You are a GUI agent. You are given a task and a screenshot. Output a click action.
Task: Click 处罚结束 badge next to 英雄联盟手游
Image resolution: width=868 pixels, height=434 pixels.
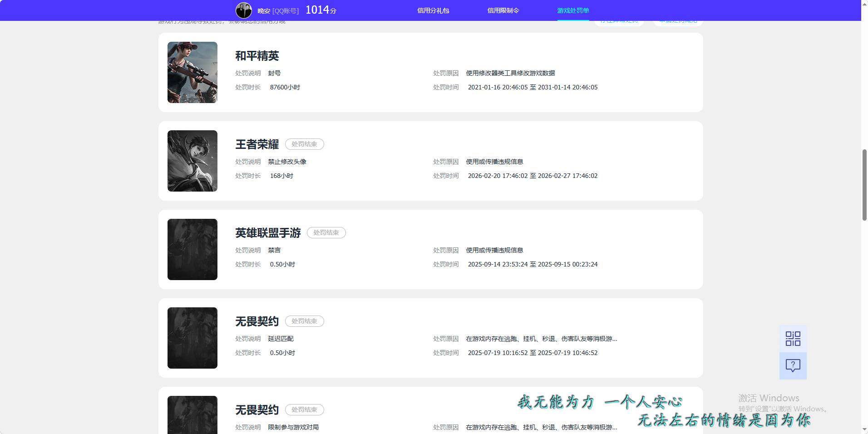pyautogui.click(x=326, y=232)
